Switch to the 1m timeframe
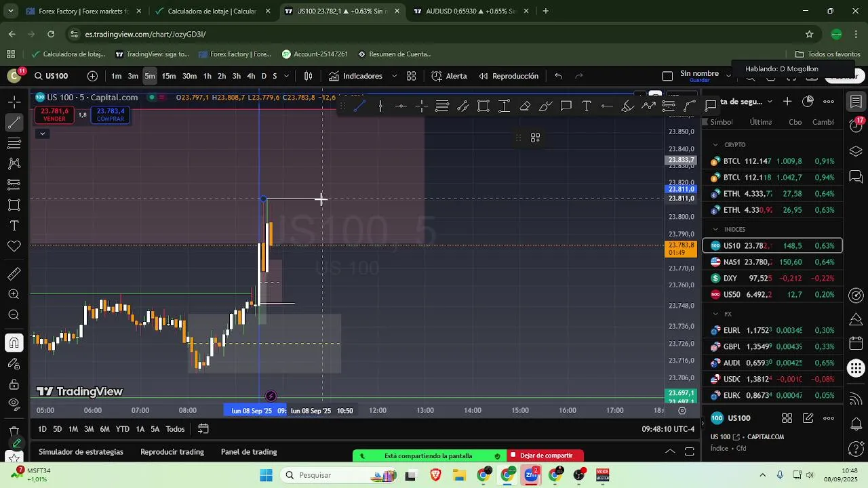Image resolution: width=868 pixels, height=488 pixels. pyautogui.click(x=117, y=76)
